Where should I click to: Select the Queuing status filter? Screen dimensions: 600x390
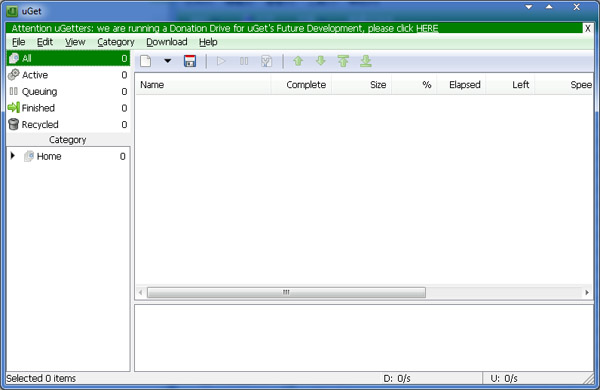pos(68,91)
